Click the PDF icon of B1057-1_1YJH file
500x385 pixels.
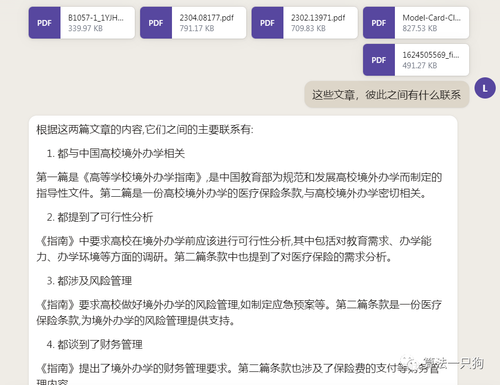44,23
